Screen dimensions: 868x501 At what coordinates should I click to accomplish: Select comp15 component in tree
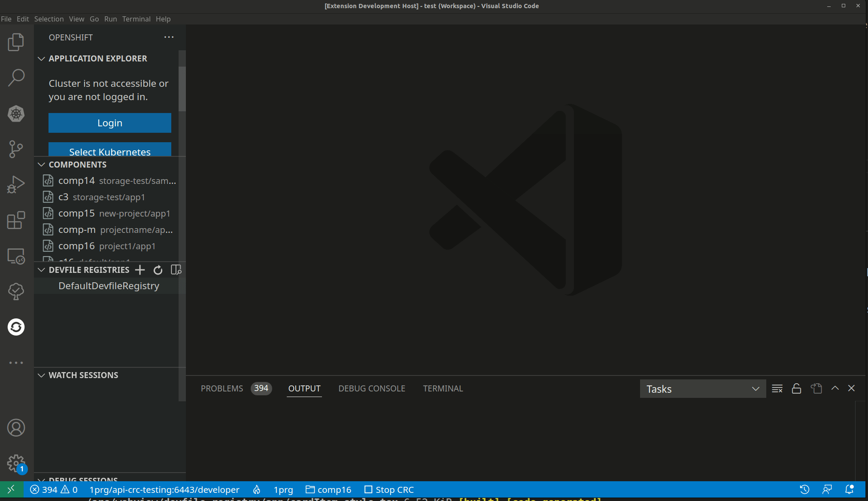76,214
